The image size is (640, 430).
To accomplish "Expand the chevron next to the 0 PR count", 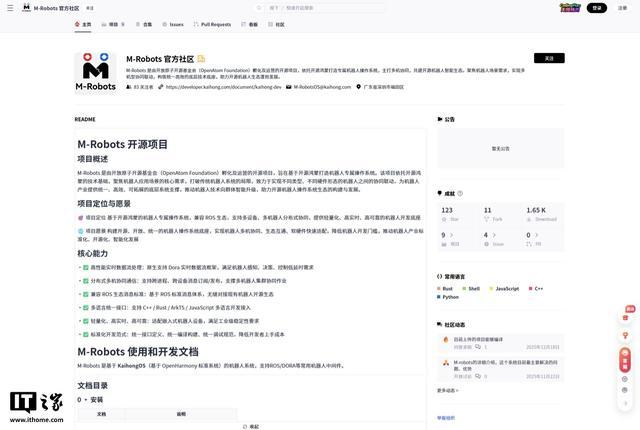I will [x=536, y=235].
